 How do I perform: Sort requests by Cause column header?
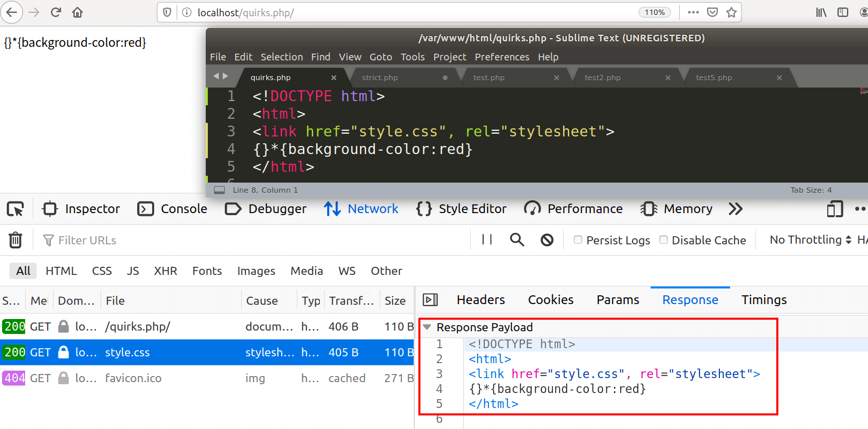(x=269, y=300)
